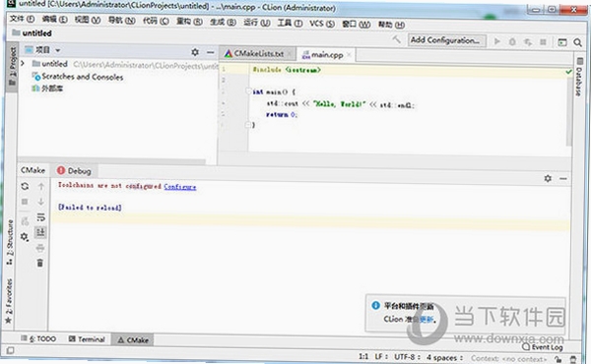Image resolution: width=591 pixels, height=364 pixels.
Task: Toggle soft-wrap icon in CMake panel
Action: click(40, 217)
